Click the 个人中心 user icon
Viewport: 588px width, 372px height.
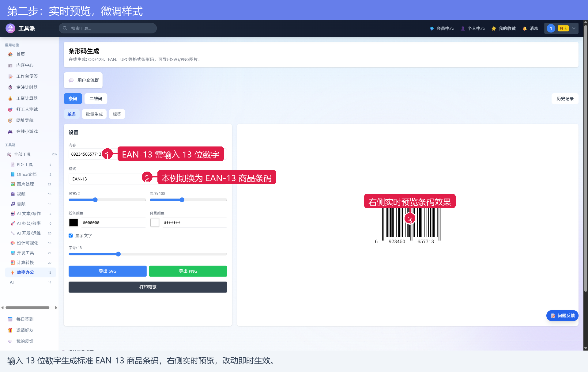tap(463, 28)
